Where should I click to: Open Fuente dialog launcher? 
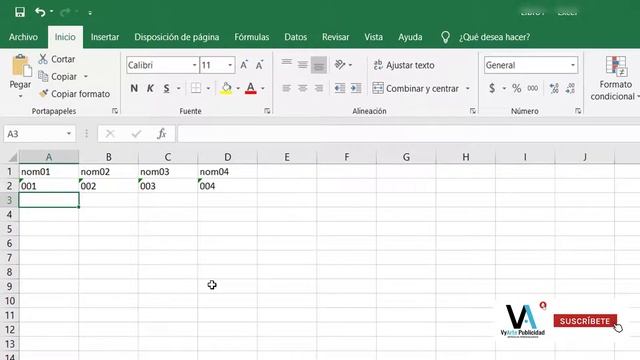(x=267, y=111)
